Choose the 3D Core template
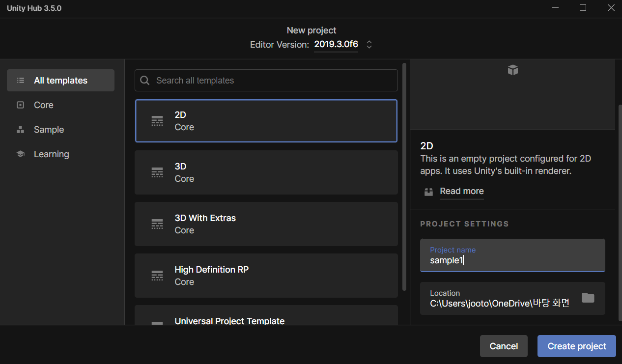Viewport: 622px width, 364px height. coord(266,172)
